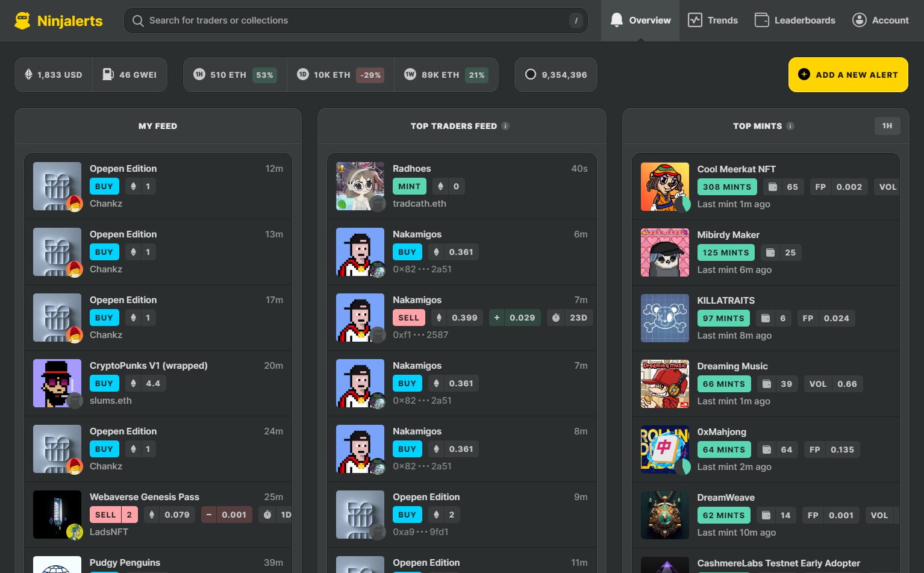Open the Account menu
Image resolution: width=924 pixels, height=573 pixels.
[x=880, y=20]
